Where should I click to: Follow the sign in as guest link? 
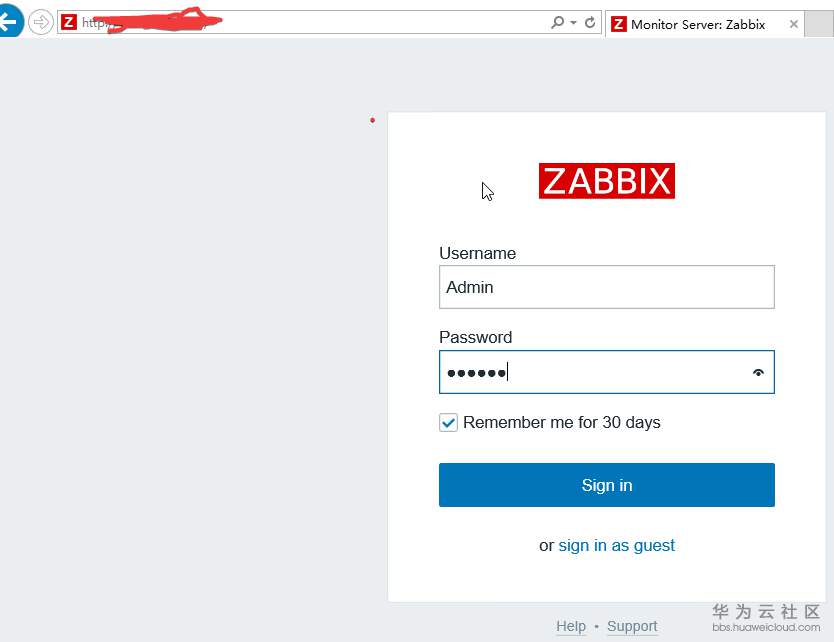[x=616, y=546]
